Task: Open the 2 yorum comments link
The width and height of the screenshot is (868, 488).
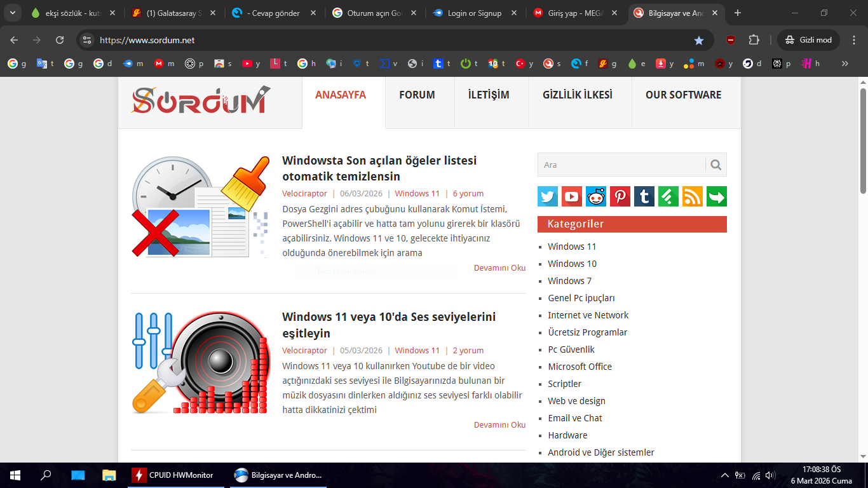Action: pyautogui.click(x=468, y=351)
